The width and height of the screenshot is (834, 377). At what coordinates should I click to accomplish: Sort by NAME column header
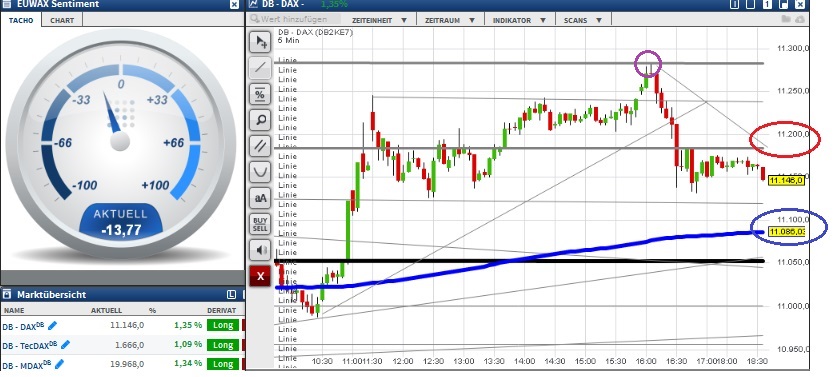[x=13, y=311]
